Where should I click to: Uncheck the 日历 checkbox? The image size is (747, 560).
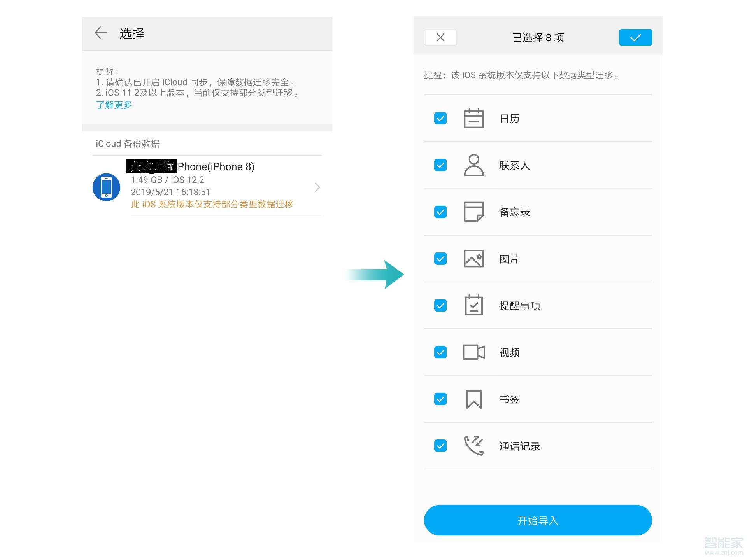[x=440, y=118]
